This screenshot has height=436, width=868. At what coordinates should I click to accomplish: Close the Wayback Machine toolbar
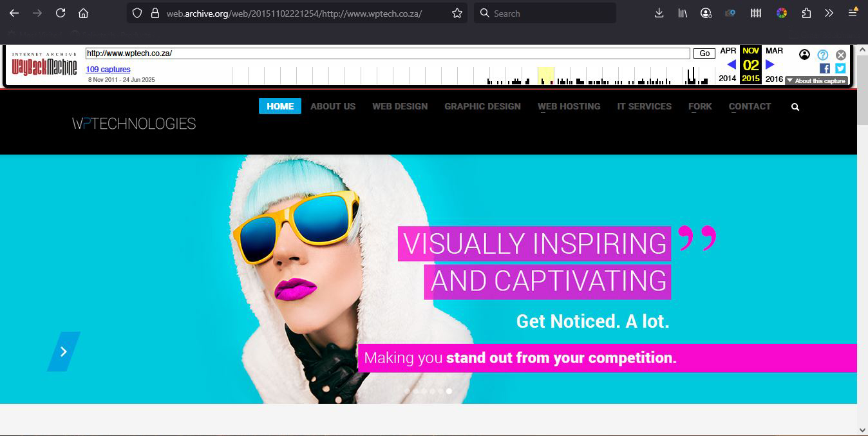click(x=841, y=55)
